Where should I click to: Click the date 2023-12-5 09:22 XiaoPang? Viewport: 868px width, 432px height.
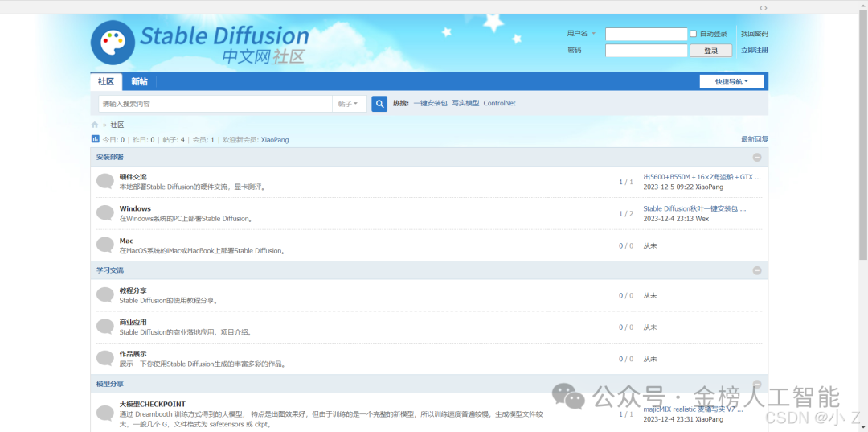[x=683, y=187]
